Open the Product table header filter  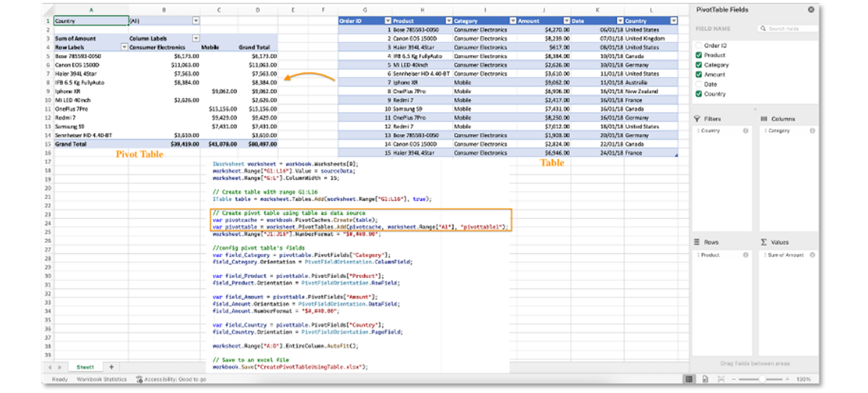[x=448, y=20]
